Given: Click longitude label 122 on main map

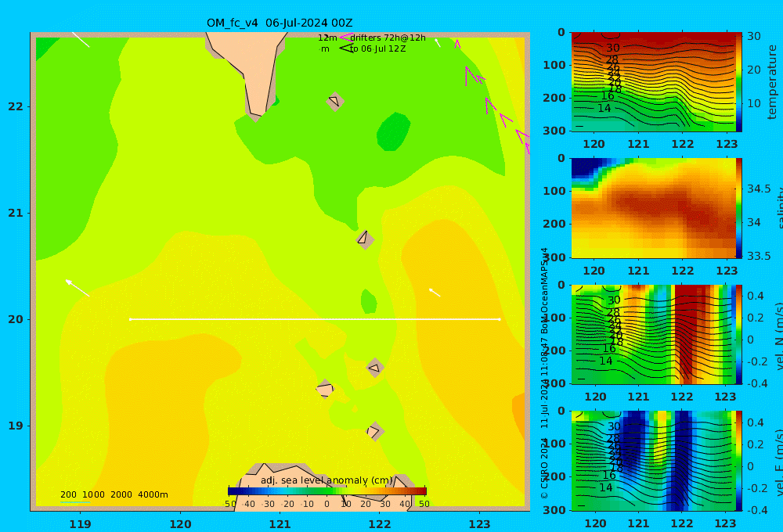Looking at the screenshot, I should pos(380,524).
